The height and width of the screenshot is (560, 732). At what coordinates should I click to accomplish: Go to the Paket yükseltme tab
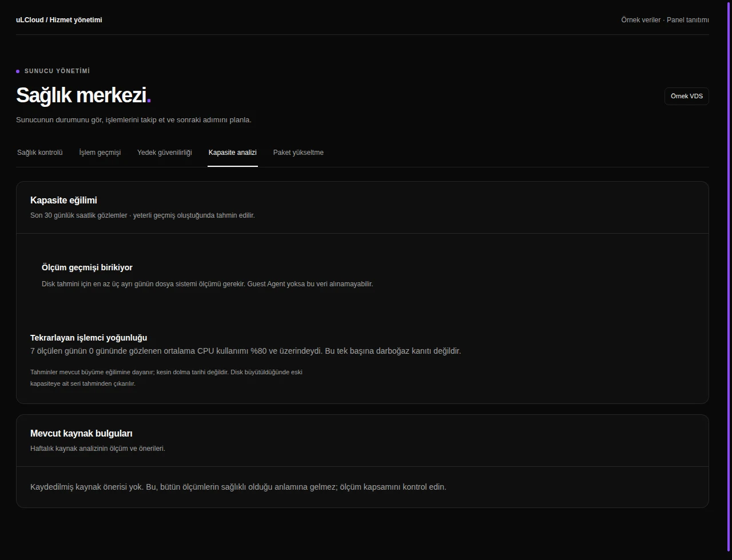[299, 153]
